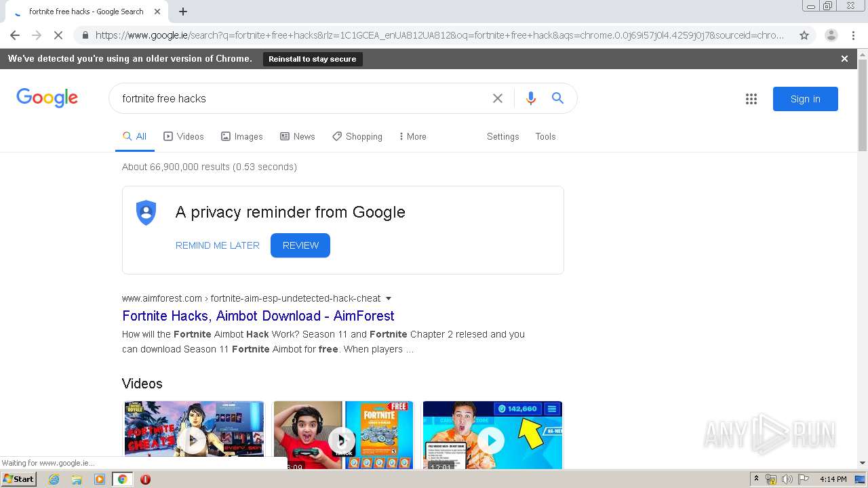Open search Settings
The image size is (868, 488).
(x=502, y=137)
